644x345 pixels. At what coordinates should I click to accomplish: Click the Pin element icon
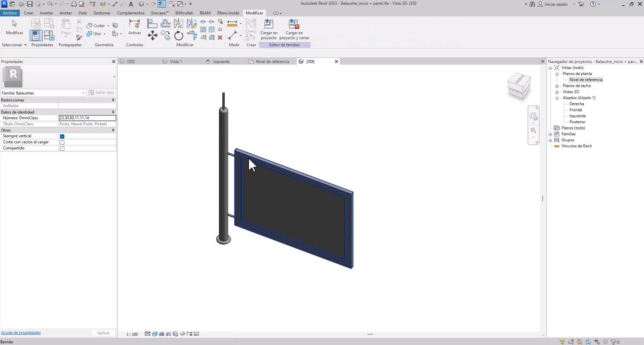click(x=220, y=29)
